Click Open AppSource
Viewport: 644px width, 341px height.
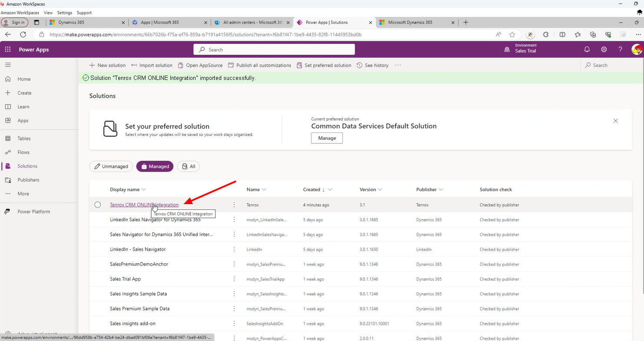pyautogui.click(x=200, y=65)
